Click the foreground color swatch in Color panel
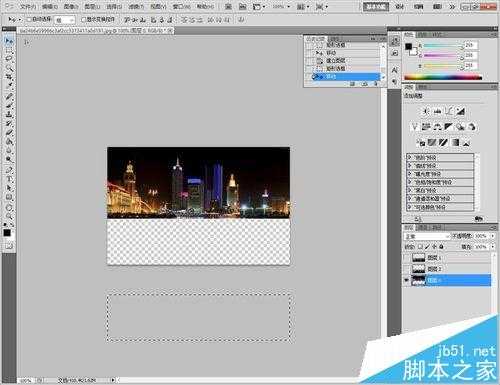The image size is (500, 385). point(409,47)
